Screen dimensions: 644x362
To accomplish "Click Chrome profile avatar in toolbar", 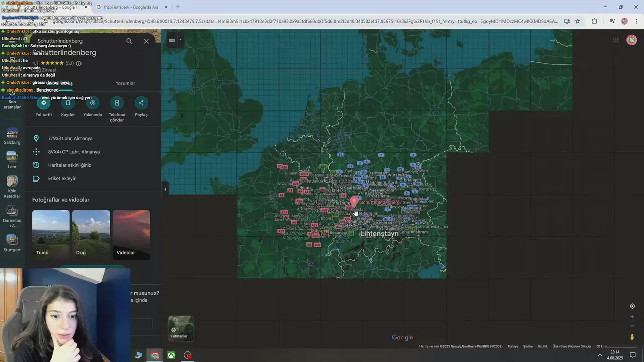I will [x=625, y=21].
